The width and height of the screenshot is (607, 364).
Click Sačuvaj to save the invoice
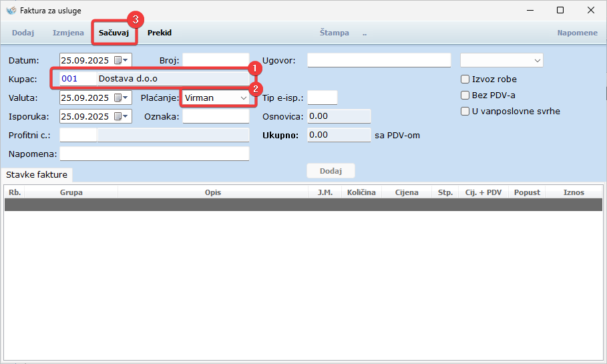[114, 33]
